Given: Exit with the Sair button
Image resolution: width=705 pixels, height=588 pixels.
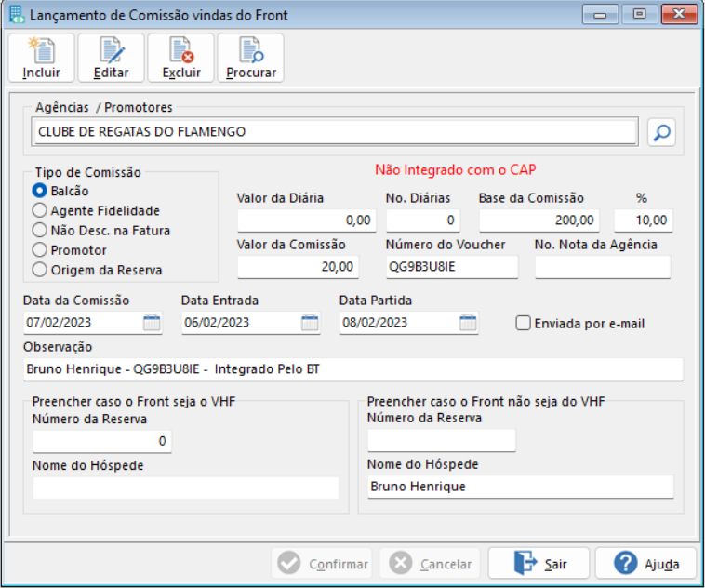Looking at the screenshot, I should pos(539,563).
